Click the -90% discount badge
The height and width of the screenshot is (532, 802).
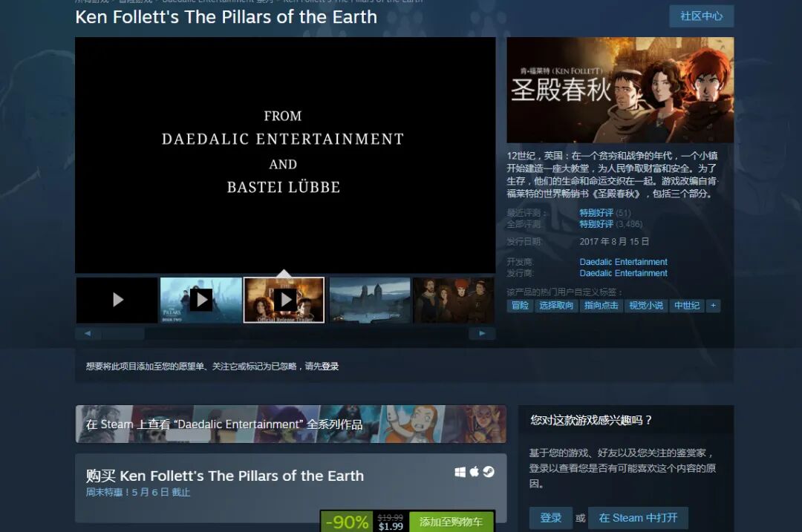click(348, 522)
